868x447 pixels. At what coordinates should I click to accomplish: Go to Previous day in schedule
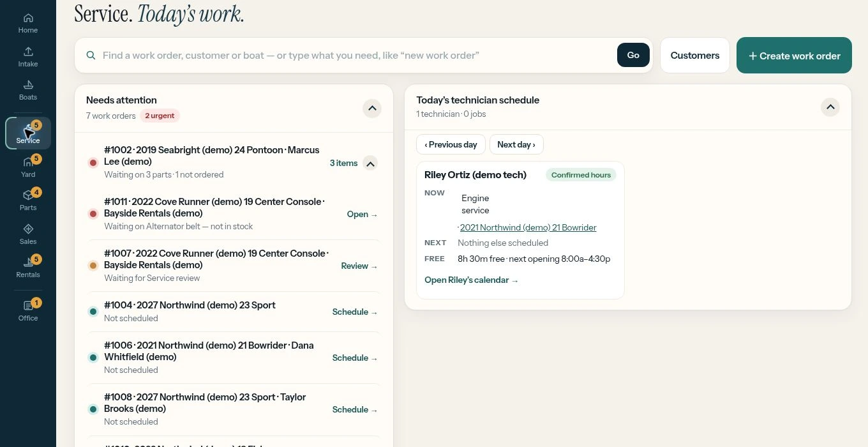(451, 144)
